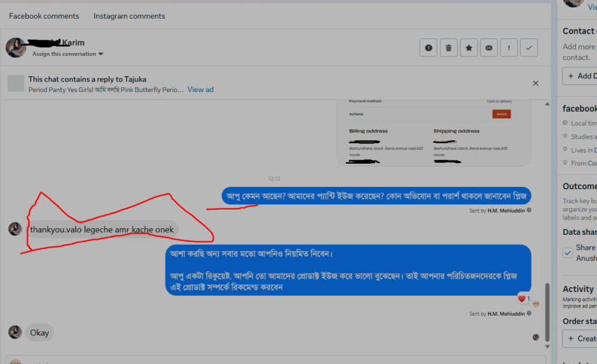This screenshot has height=364, width=597.
Task: Open the Assign this conversation dropdown
Action: [68, 54]
